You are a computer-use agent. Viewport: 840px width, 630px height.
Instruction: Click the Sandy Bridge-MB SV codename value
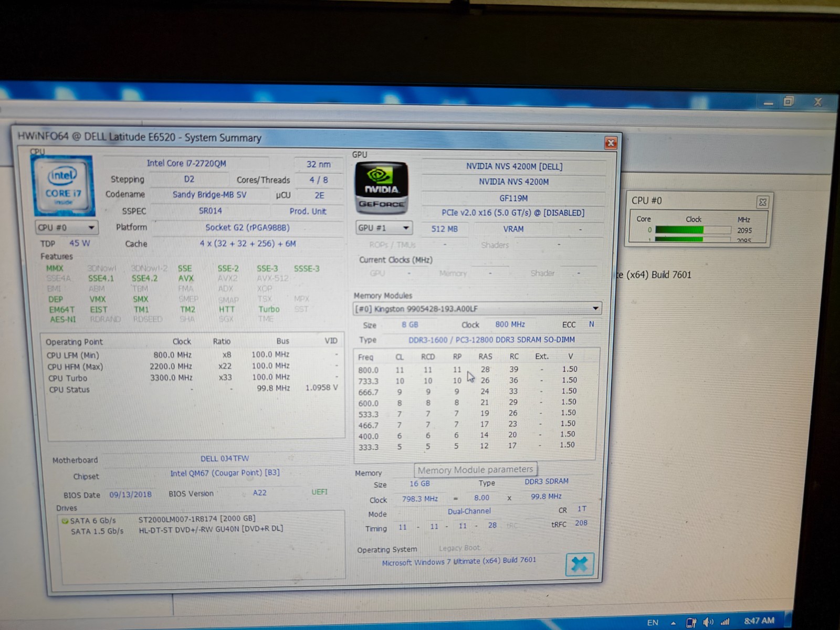tap(209, 195)
